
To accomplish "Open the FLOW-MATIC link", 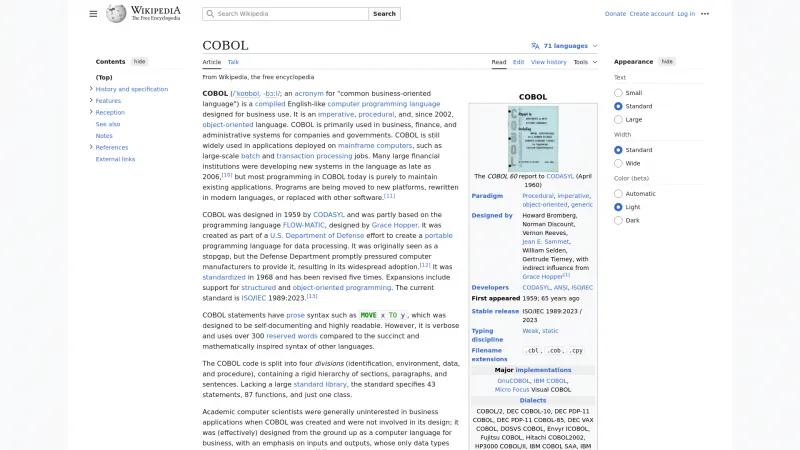I will point(304,225).
